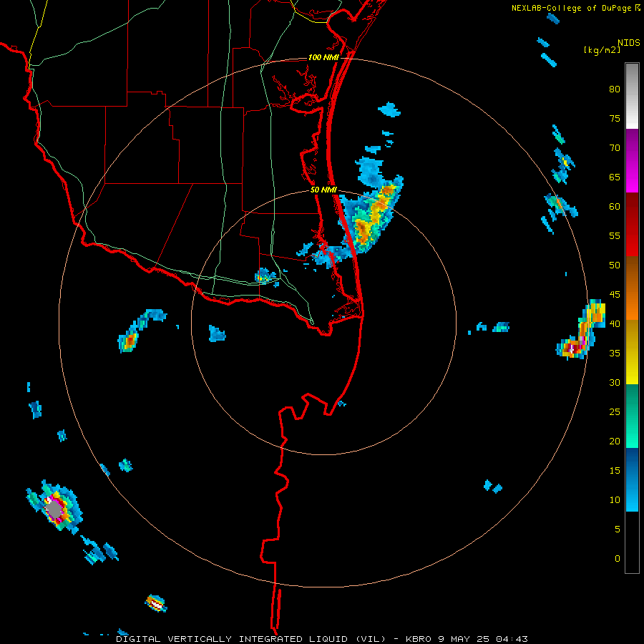Click the DIGITAL VERTICALLY INTEGRATED LIQUID caption

click(x=251, y=639)
